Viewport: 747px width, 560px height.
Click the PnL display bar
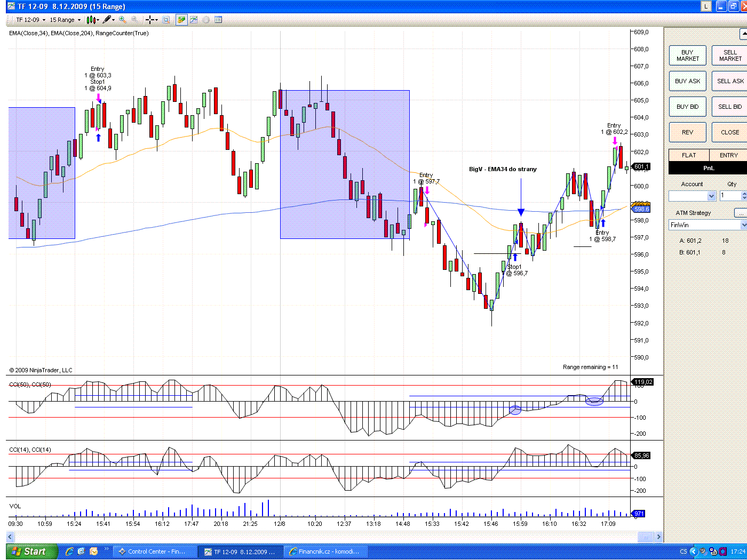point(708,168)
